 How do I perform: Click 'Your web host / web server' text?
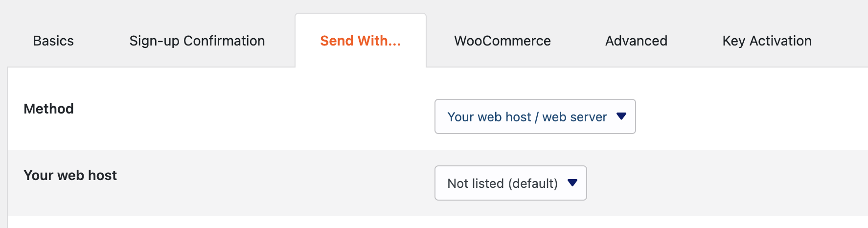[x=526, y=117]
